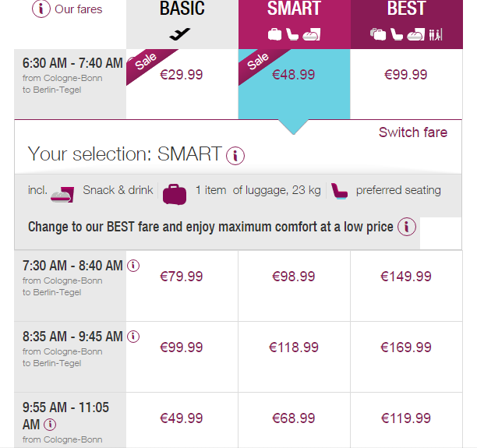Select €169.99 BEST fare at 8:35 AM
The width and height of the screenshot is (477, 448).
pos(406,347)
